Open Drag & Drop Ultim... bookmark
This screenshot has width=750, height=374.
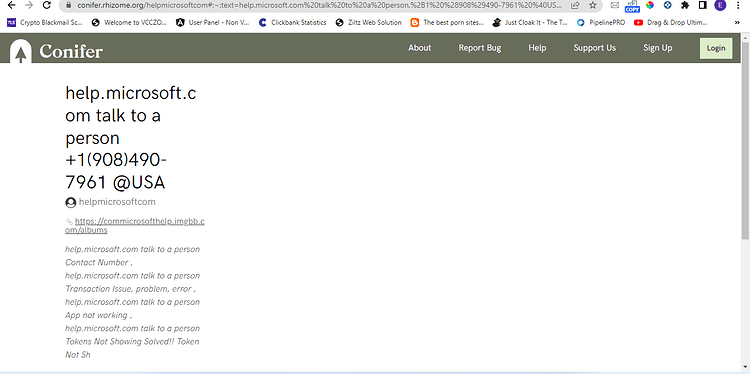point(671,22)
